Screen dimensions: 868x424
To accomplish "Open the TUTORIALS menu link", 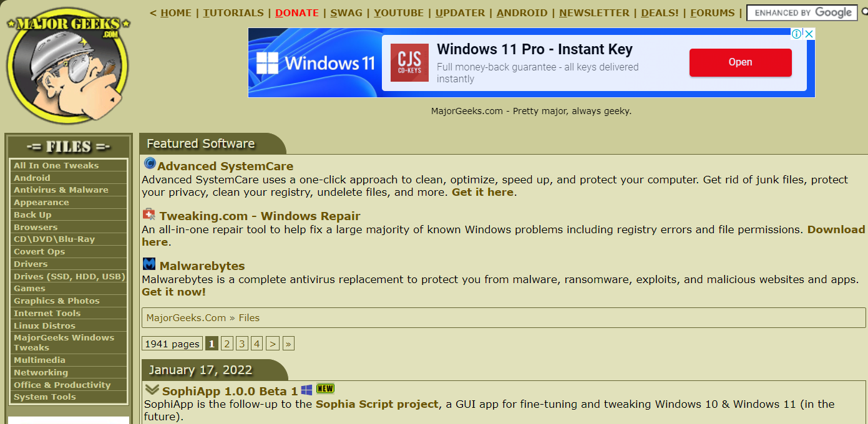I will point(233,13).
